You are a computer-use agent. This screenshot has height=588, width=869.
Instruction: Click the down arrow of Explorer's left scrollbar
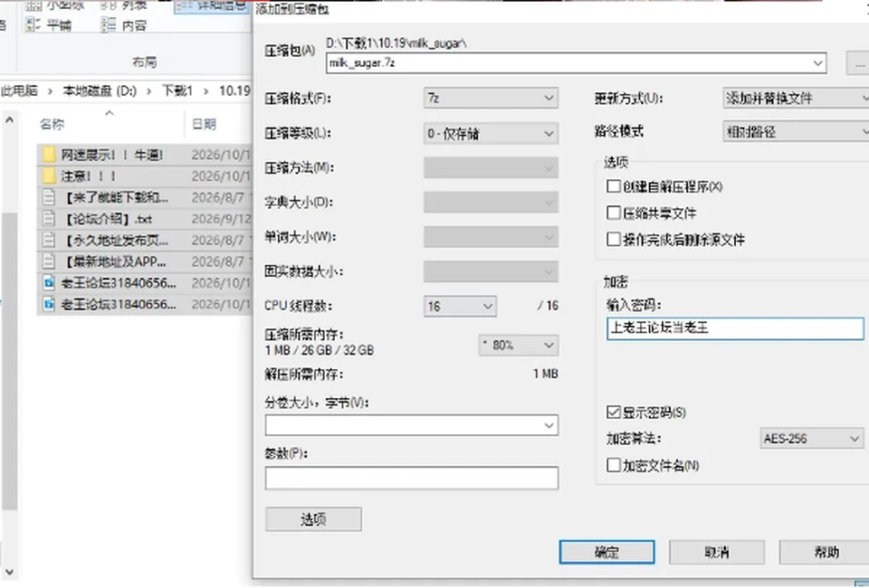click(x=9, y=572)
